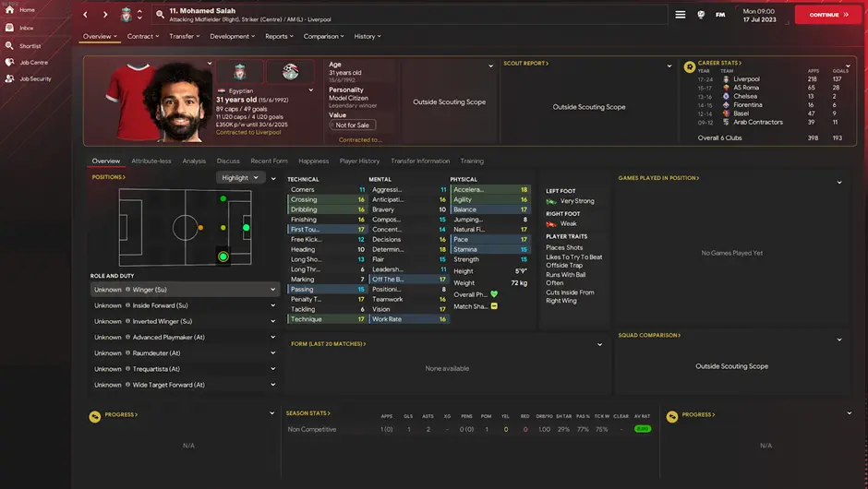This screenshot has width=868, height=489.
Task: Open the Highlight dropdown
Action: [x=240, y=177]
